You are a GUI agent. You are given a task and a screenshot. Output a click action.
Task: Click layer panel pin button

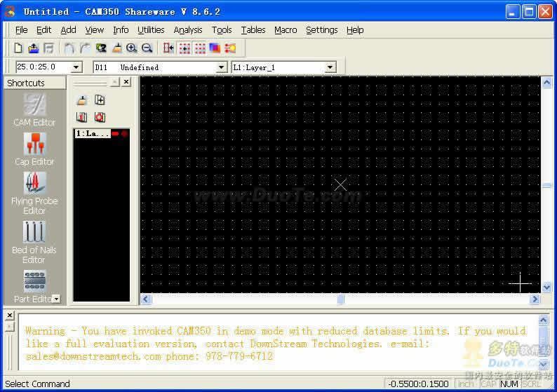pos(115,82)
